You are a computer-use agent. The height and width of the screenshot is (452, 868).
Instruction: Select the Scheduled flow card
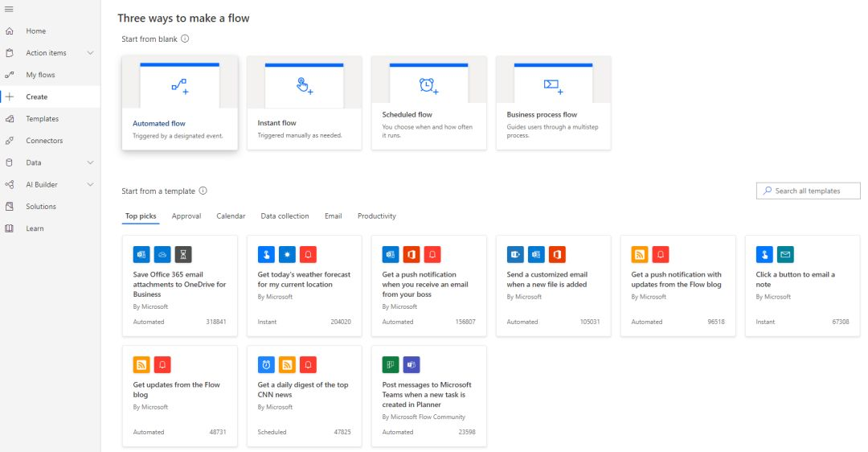(428, 102)
